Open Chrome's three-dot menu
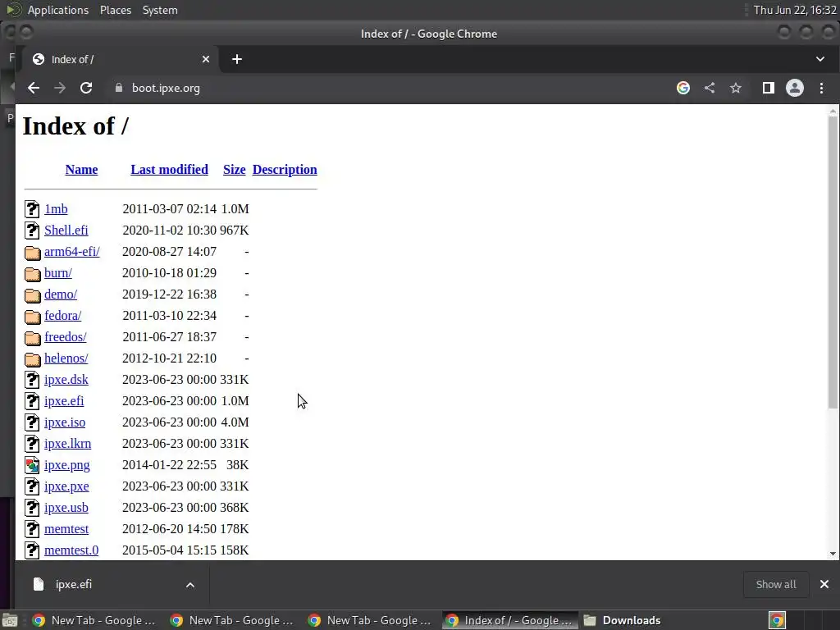840x630 pixels. click(x=821, y=88)
